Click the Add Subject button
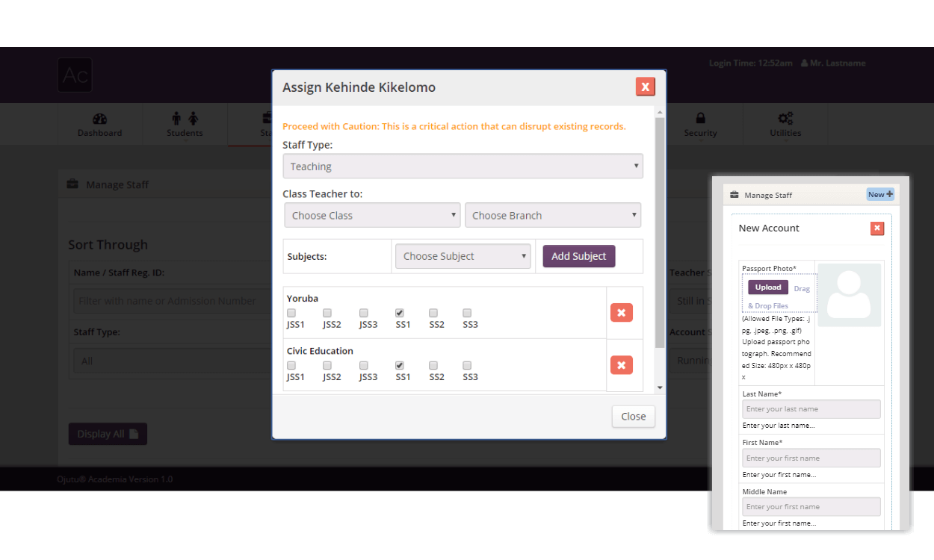This screenshot has height=560, width=934. [579, 256]
